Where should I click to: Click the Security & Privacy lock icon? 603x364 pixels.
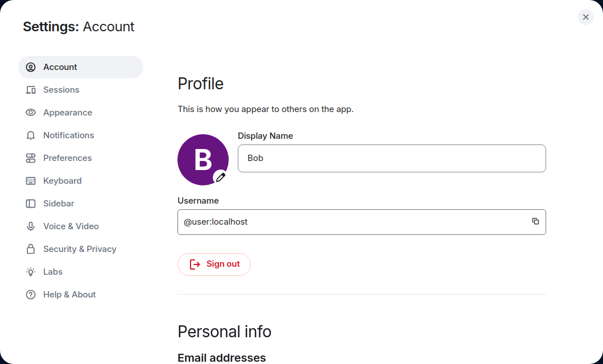pos(31,249)
